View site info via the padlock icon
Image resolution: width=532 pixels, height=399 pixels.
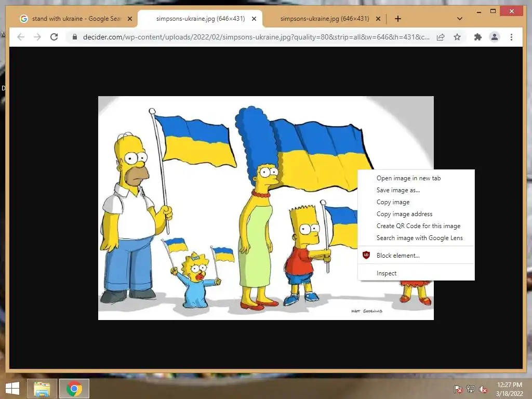click(75, 37)
